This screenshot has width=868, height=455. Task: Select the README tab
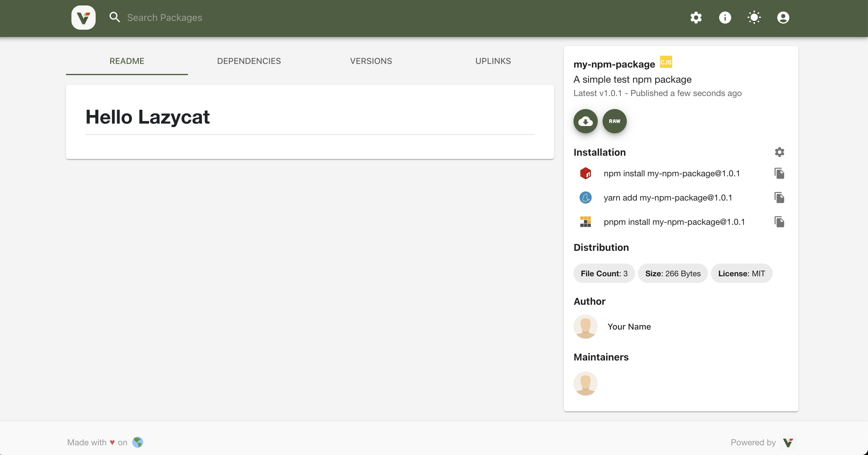(127, 61)
